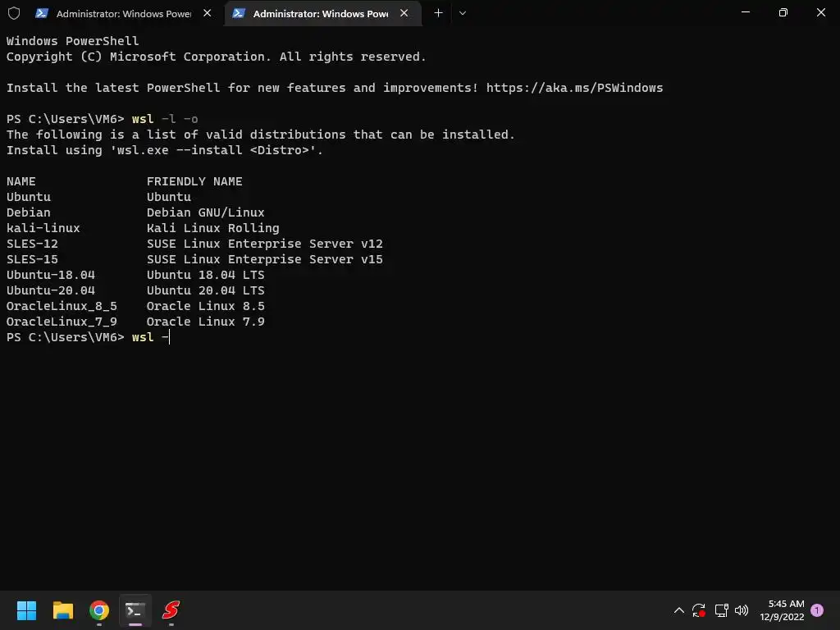Click 'Ubuntu 20.04 LTS' friendly name
The width and height of the screenshot is (840, 630).
(x=206, y=290)
